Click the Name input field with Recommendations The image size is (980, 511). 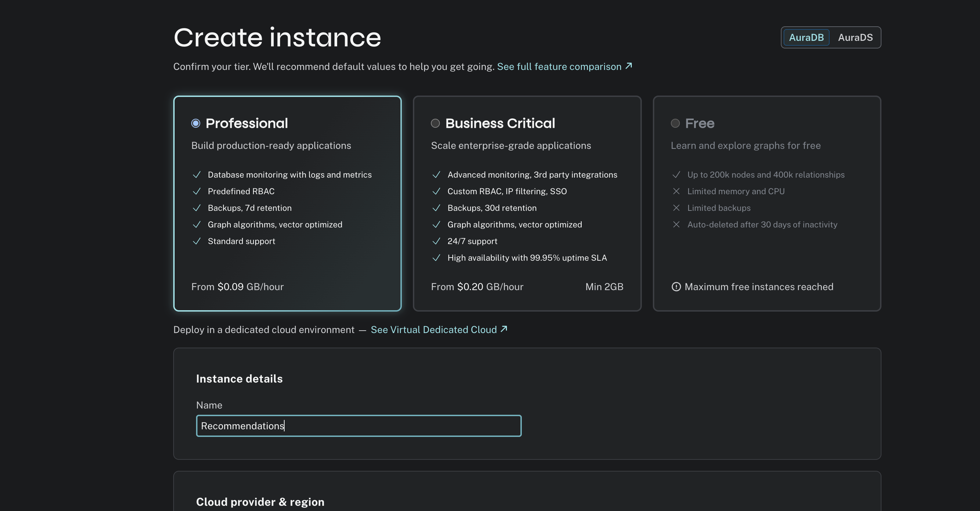(x=358, y=426)
